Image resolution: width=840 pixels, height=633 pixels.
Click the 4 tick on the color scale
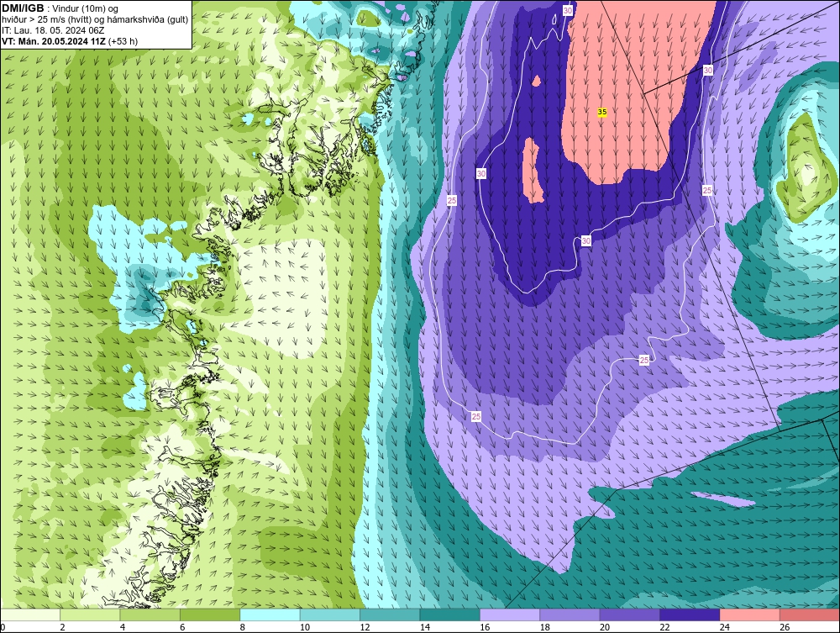click(123, 627)
